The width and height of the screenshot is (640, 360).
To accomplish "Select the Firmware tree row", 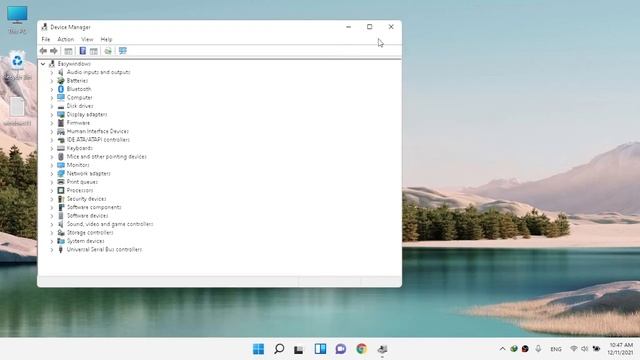I will click(x=73, y=123).
